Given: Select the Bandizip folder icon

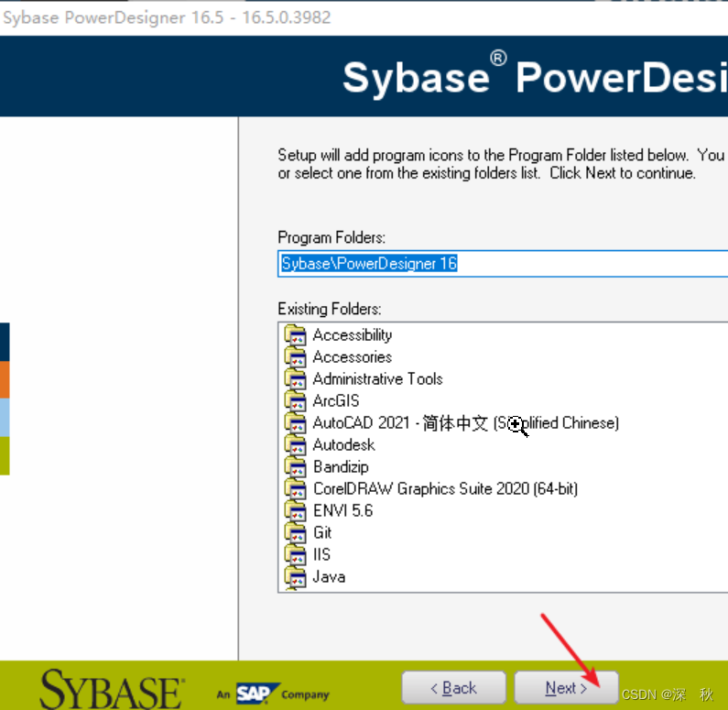Looking at the screenshot, I should pyautogui.click(x=295, y=466).
